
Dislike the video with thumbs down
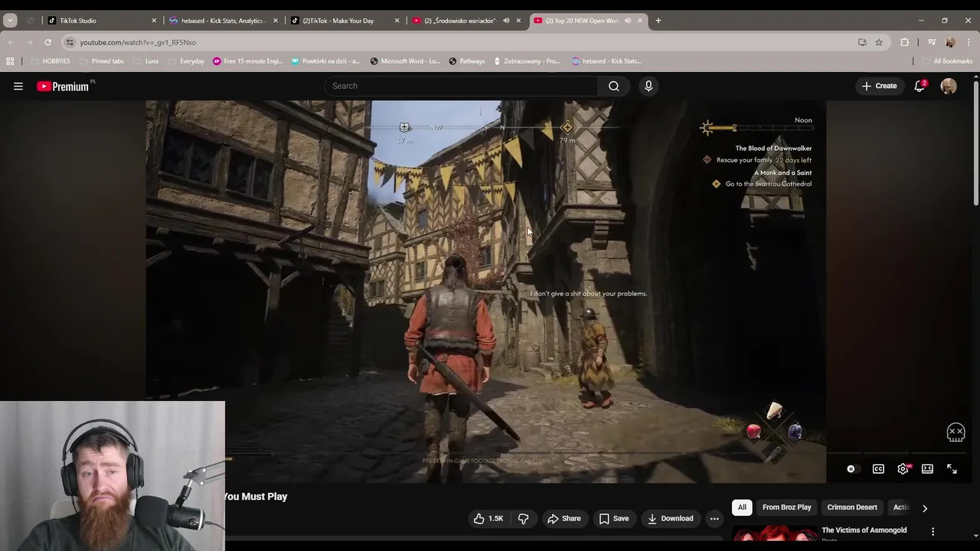tap(523, 518)
